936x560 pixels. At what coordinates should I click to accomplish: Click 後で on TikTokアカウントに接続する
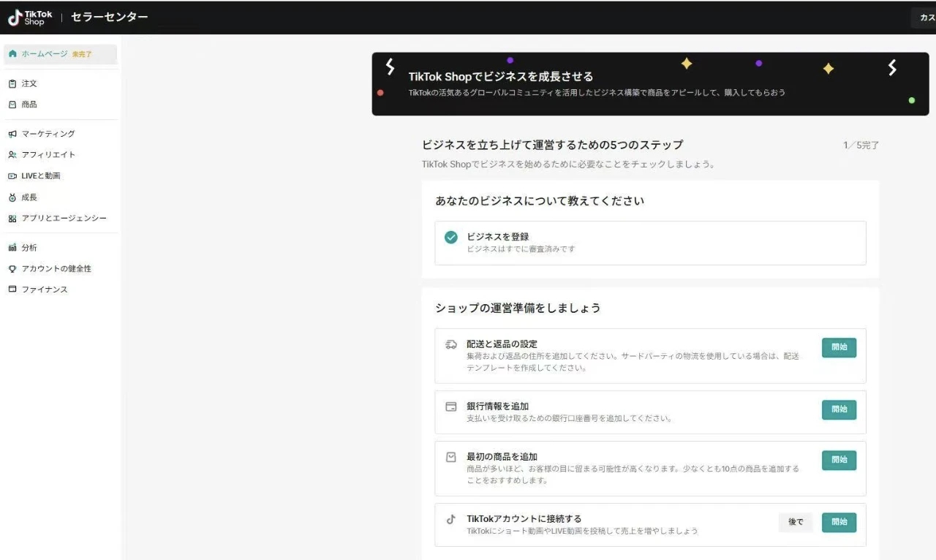(x=796, y=522)
